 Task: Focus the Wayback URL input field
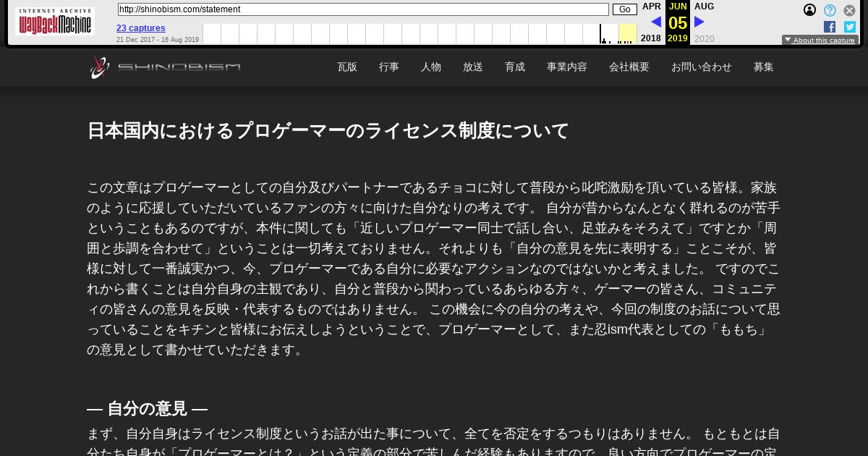[x=363, y=9]
